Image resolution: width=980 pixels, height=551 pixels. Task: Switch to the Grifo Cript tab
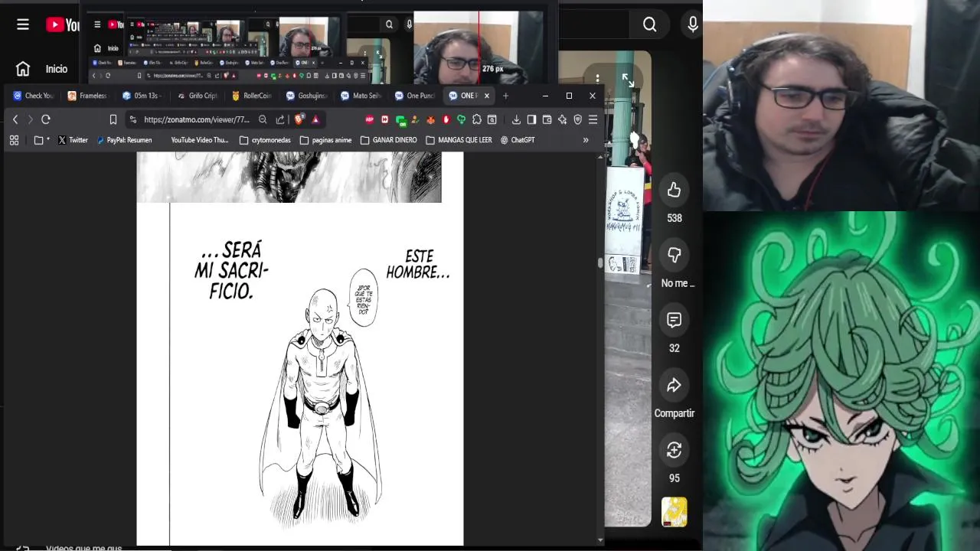click(x=198, y=96)
